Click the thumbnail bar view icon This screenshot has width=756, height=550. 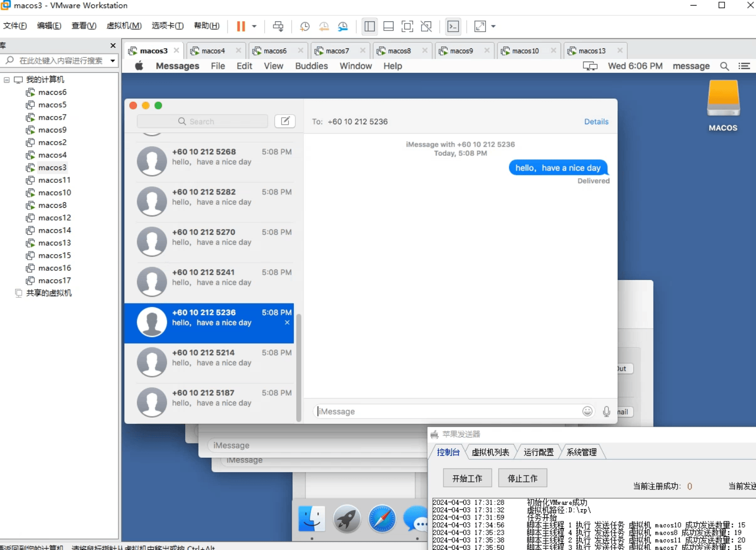click(388, 26)
